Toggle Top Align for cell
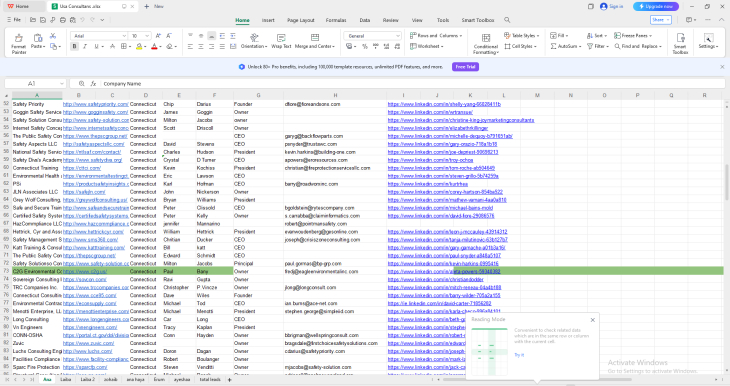This screenshot has height=386, width=730. 190,36
